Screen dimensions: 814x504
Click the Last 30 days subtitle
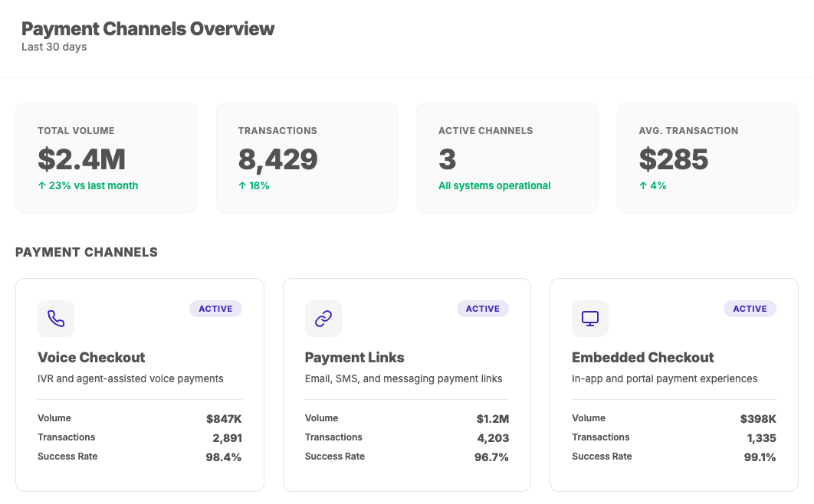click(54, 47)
